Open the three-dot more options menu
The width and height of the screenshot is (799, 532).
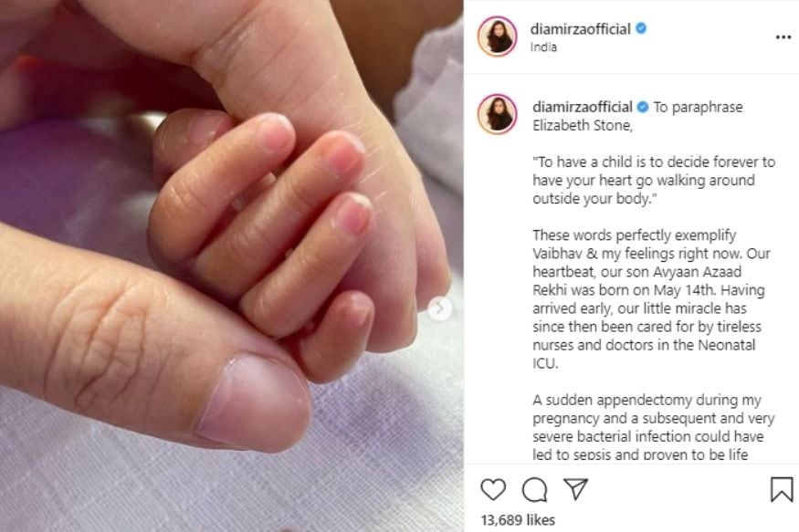click(x=783, y=37)
